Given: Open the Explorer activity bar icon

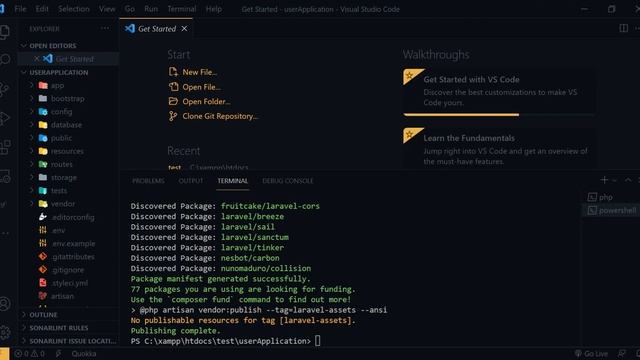Looking at the screenshot, I should click(x=4, y=32).
